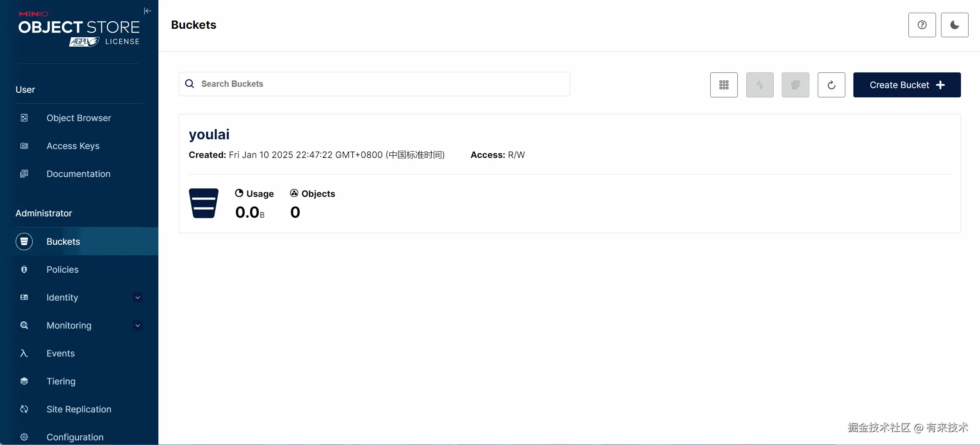The width and height of the screenshot is (980, 445).
Task: Switch bucket list to grid view
Action: 724,85
